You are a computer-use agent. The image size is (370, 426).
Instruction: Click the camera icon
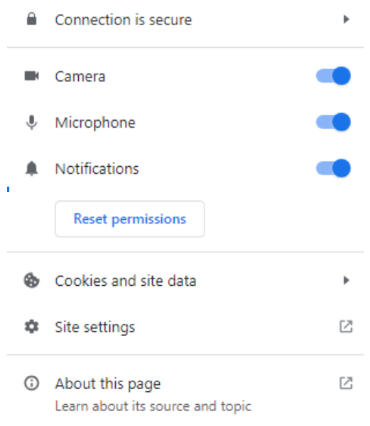(32, 76)
